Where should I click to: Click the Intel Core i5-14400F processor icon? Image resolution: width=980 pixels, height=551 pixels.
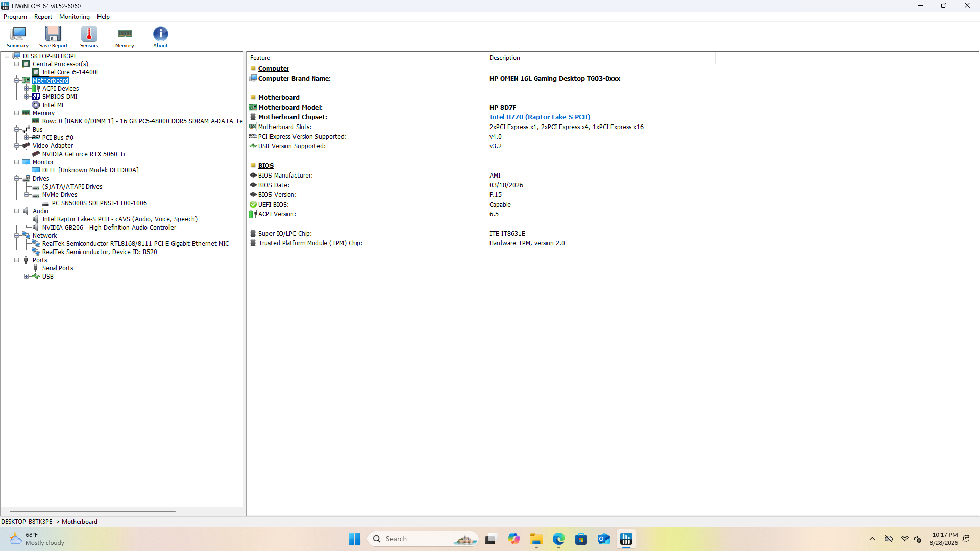pyautogui.click(x=36, y=72)
